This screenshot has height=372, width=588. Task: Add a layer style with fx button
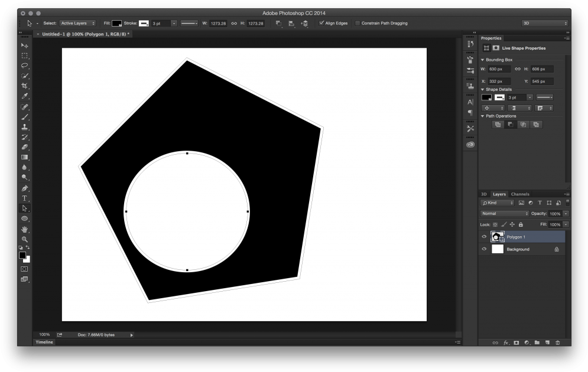[x=505, y=342]
